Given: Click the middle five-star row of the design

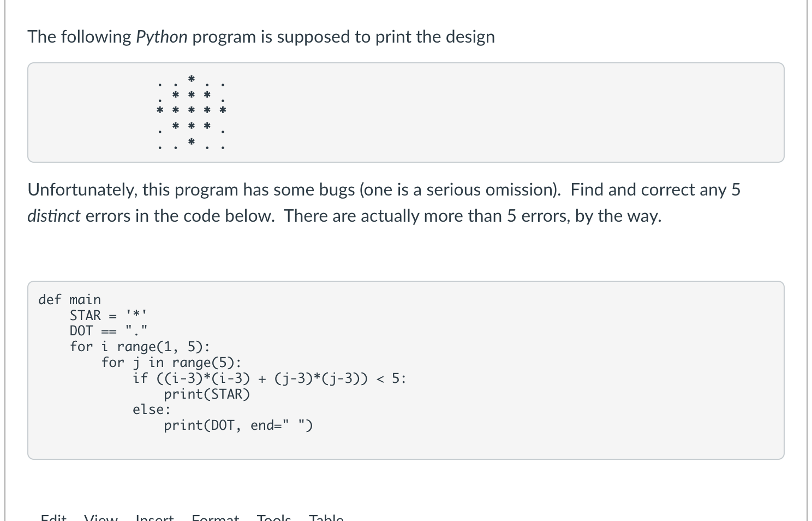Looking at the screenshot, I should [x=192, y=110].
